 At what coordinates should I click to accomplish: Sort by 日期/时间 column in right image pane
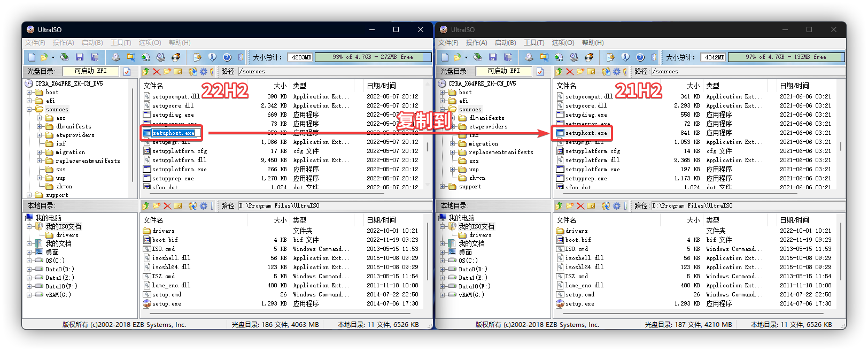tap(794, 86)
